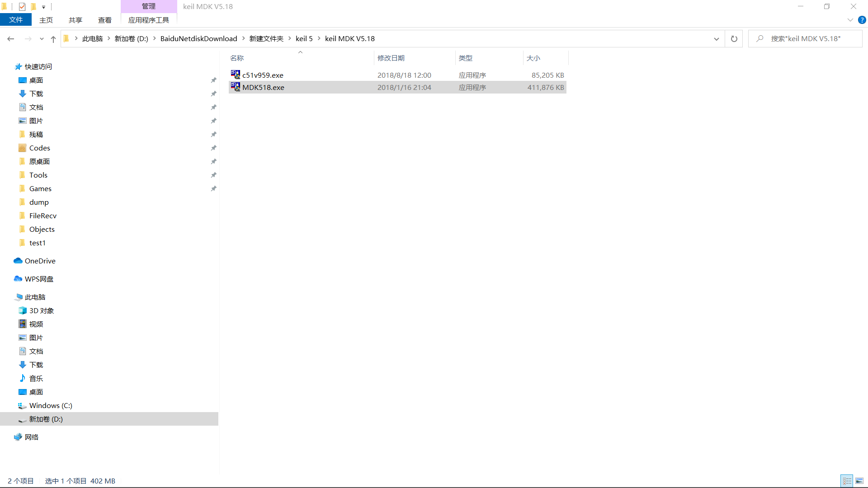The width and height of the screenshot is (868, 488).
Task: Expand the ribbon with chevron
Action: click(850, 20)
